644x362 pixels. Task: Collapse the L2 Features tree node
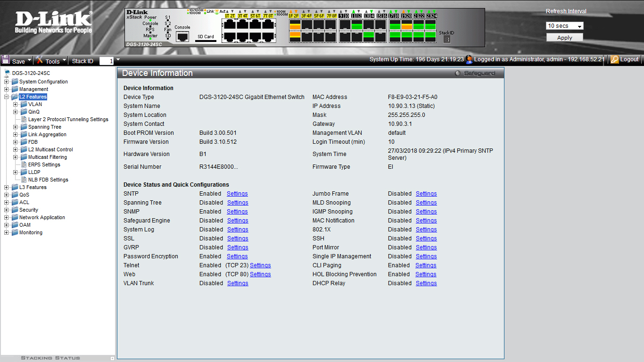click(x=7, y=97)
